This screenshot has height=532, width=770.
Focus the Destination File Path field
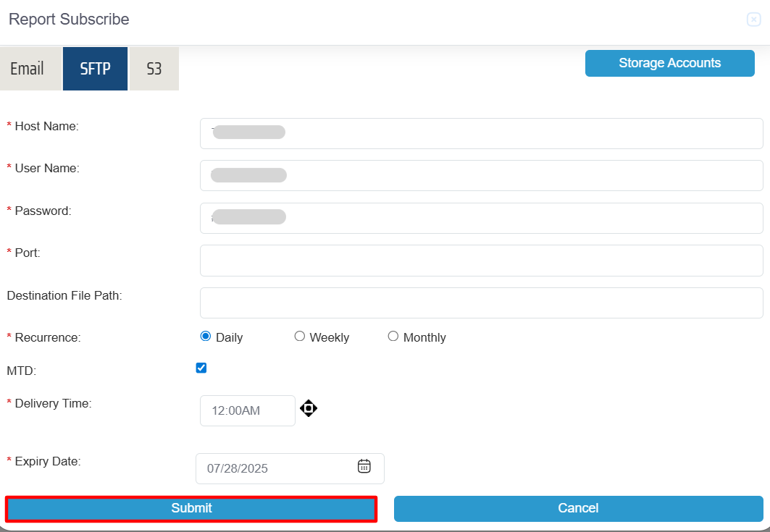coord(481,303)
